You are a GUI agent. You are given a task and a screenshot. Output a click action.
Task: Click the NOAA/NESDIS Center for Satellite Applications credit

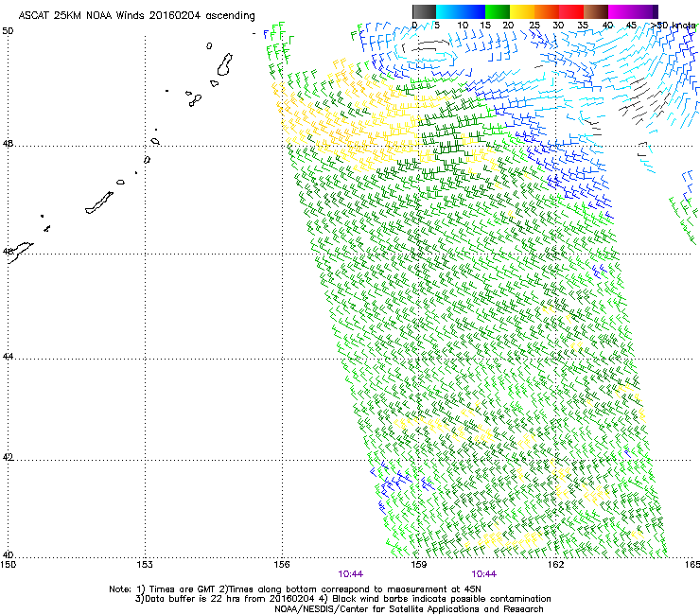point(409,609)
